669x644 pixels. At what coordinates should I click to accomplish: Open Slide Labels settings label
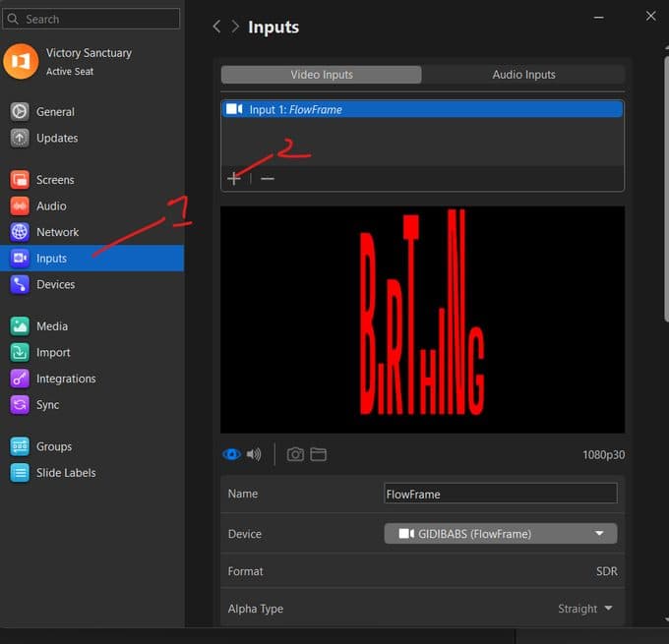pyautogui.click(x=66, y=473)
